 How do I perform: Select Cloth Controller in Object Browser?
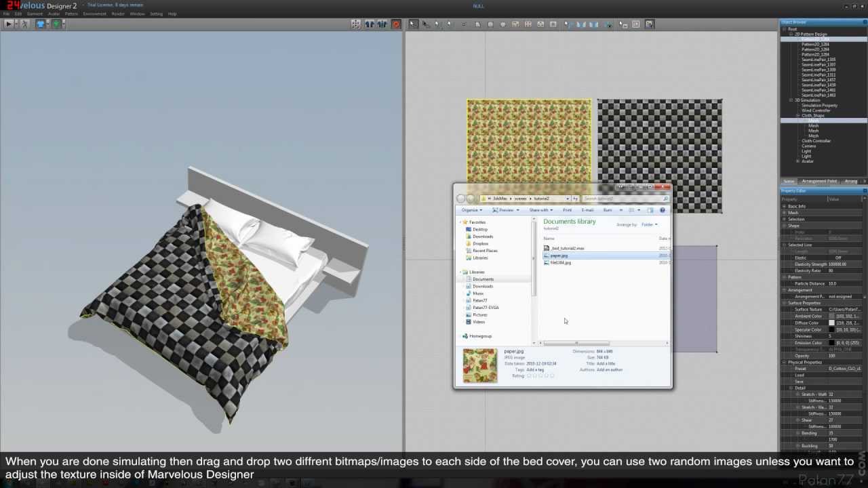coord(816,141)
